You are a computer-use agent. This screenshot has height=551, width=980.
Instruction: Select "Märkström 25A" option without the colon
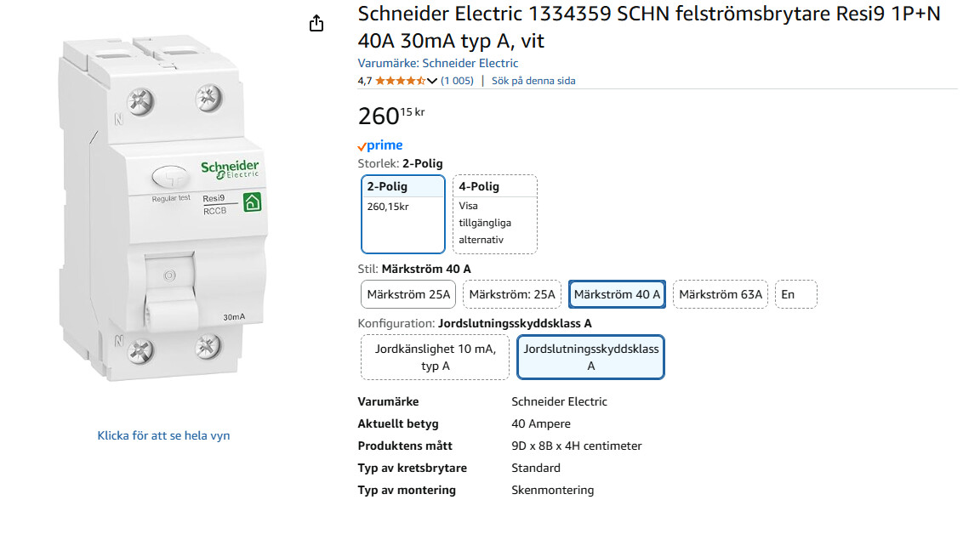tap(408, 294)
